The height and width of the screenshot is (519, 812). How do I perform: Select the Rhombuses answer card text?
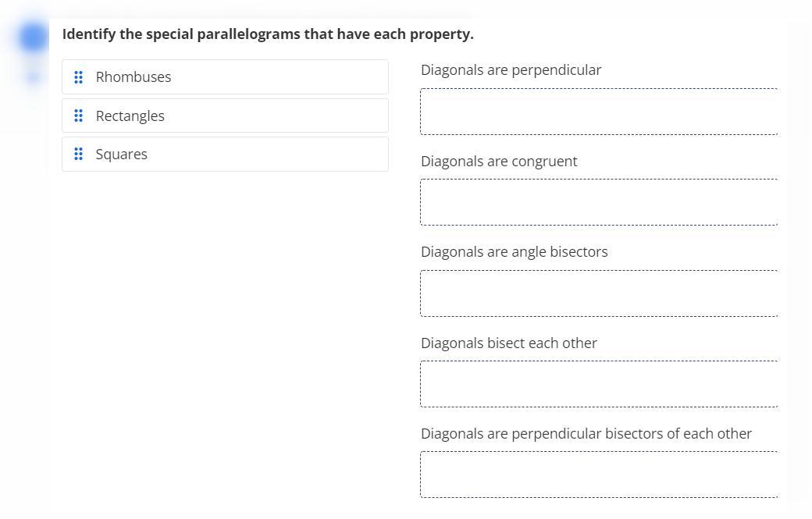point(134,77)
